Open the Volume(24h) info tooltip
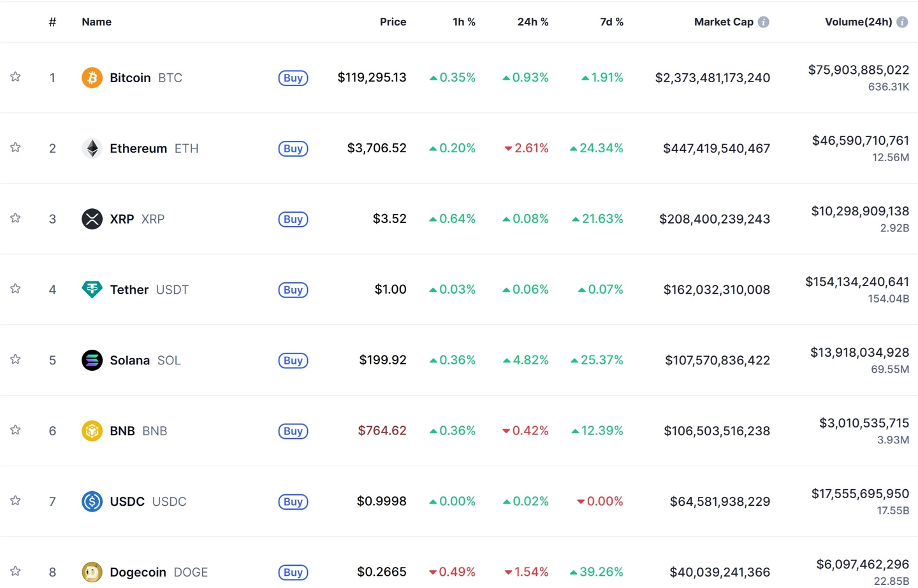This screenshot has width=918, height=588. (903, 21)
